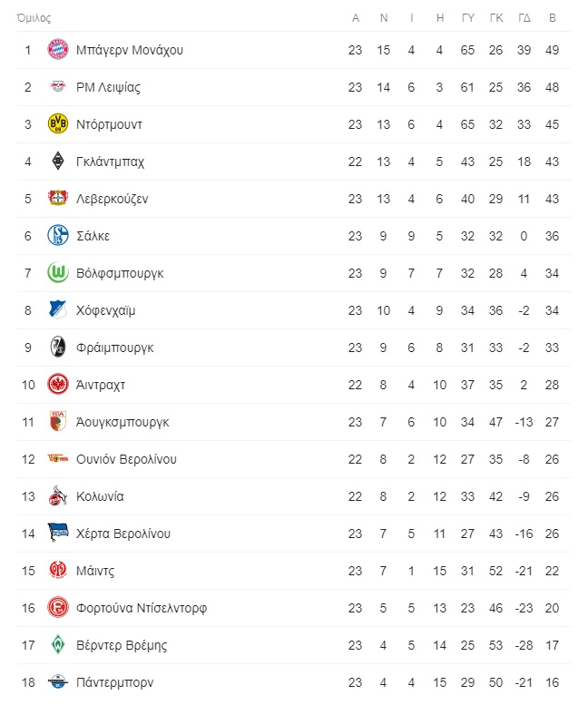This screenshot has height=715, width=588.
Task: Click the RB Leipzig logo
Action: pos(58,86)
